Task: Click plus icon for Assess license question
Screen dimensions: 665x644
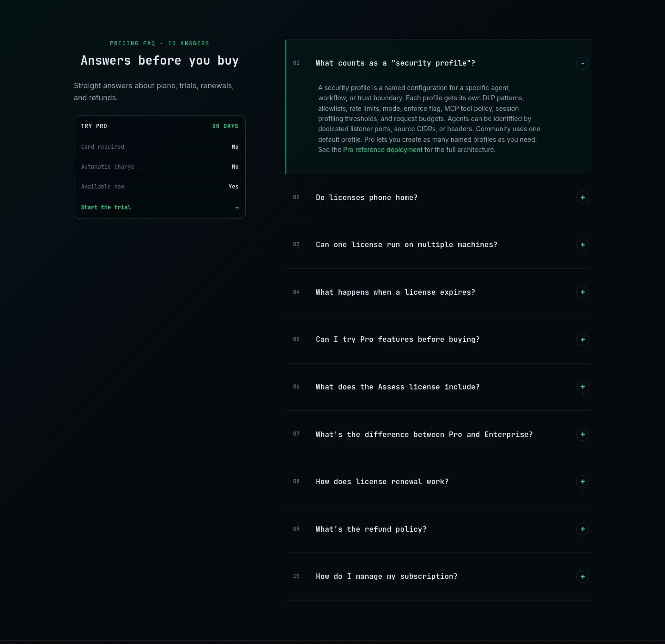Action: pos(583,387)
